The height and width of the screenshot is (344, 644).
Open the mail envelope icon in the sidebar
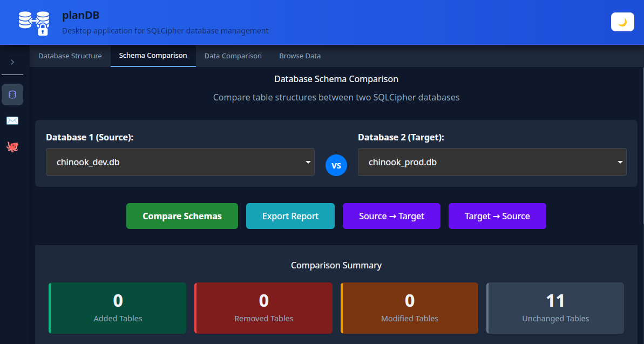pyautogui.click(x=12, y=120)
